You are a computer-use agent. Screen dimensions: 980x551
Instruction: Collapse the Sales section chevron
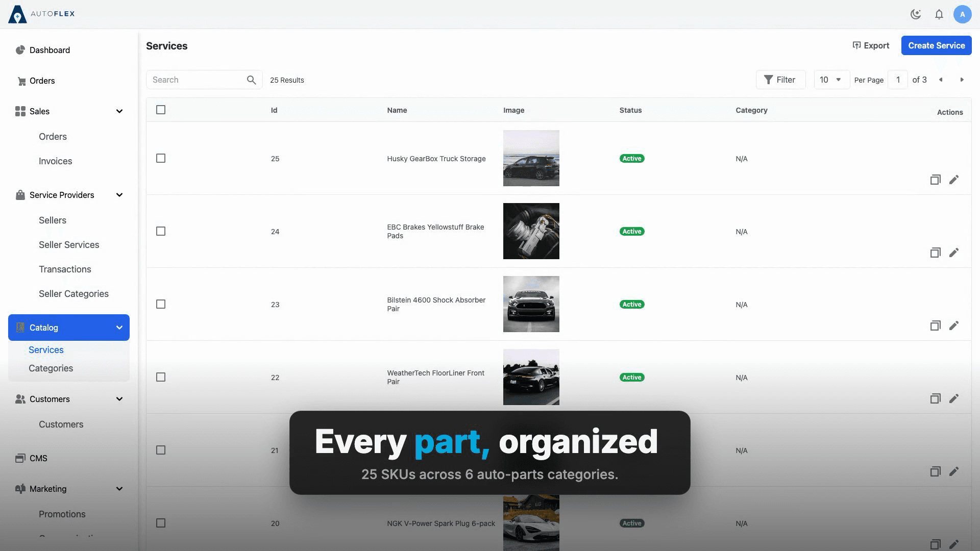pos(119,111)
